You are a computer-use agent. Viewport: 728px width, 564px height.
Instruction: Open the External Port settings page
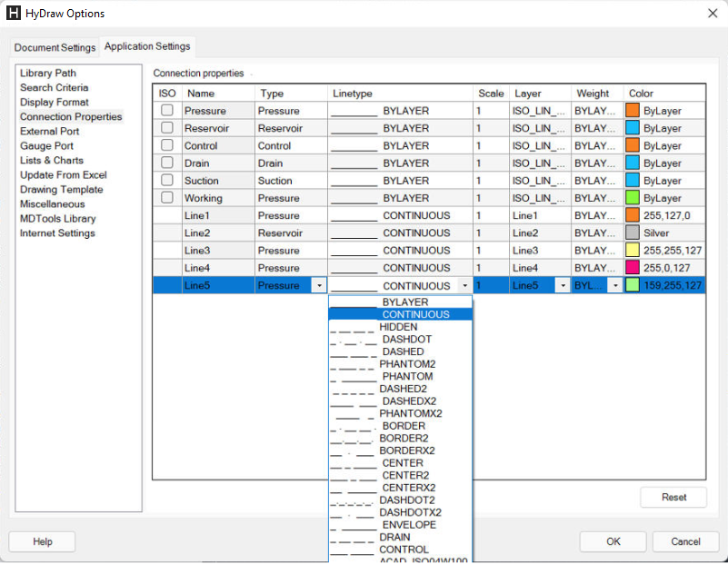(x=52, y=131)
